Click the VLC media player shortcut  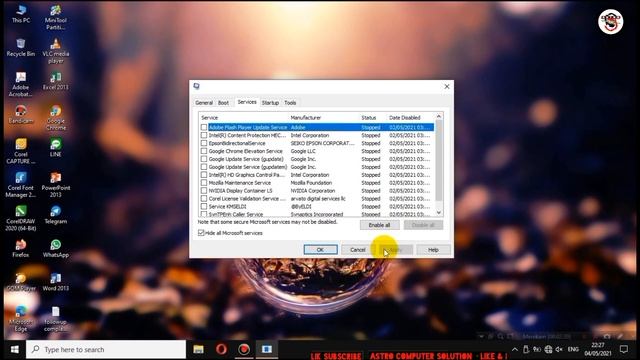pyautogui.click(x=56, y=51)
